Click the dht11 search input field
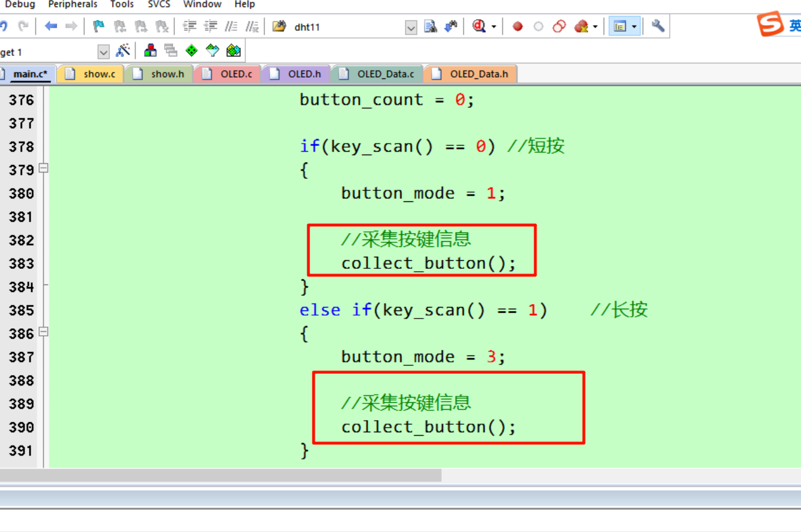This screenshot has height=532, width=801. pyautogui.click(x=348, y=27)
